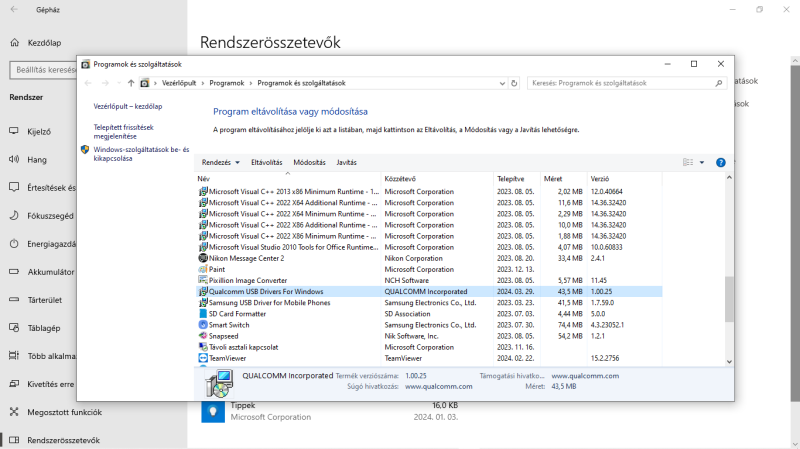Open www.qualcomm.com support link
The width and height of the screenshot is (800, 449).
tap(585, 376)
